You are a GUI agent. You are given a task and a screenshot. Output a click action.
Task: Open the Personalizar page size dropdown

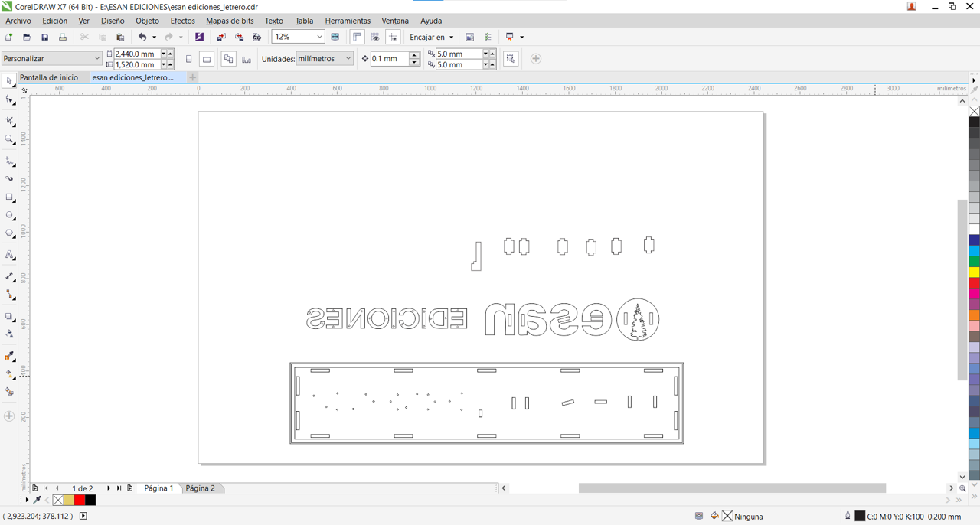click(x=97, y=58)
